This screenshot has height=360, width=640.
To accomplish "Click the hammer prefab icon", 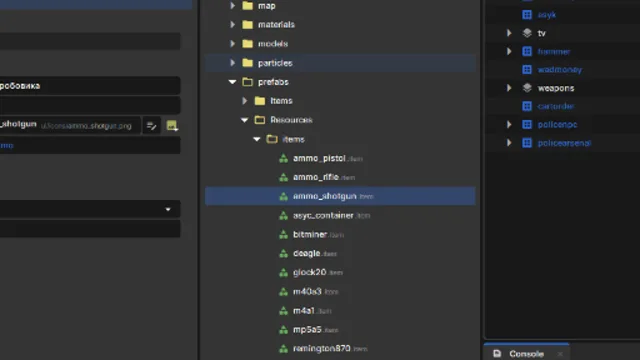I will [x=527, y=51].
